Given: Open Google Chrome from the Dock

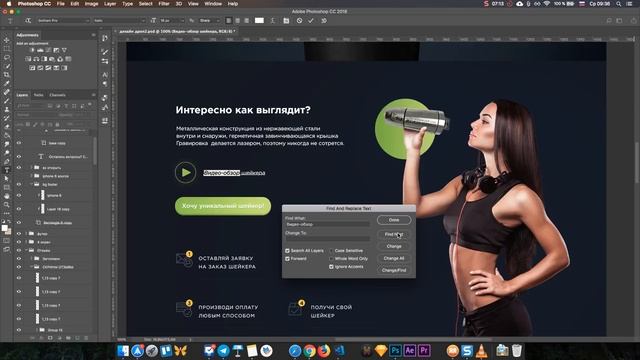Looking at the screenshot, I should 309,351.
